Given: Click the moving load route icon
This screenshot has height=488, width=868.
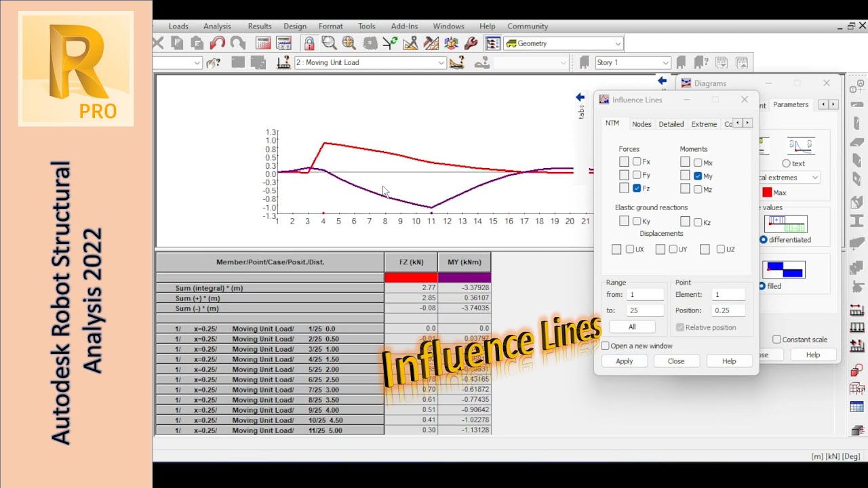Looking at the screenshot, I should (x=457, y=62).
